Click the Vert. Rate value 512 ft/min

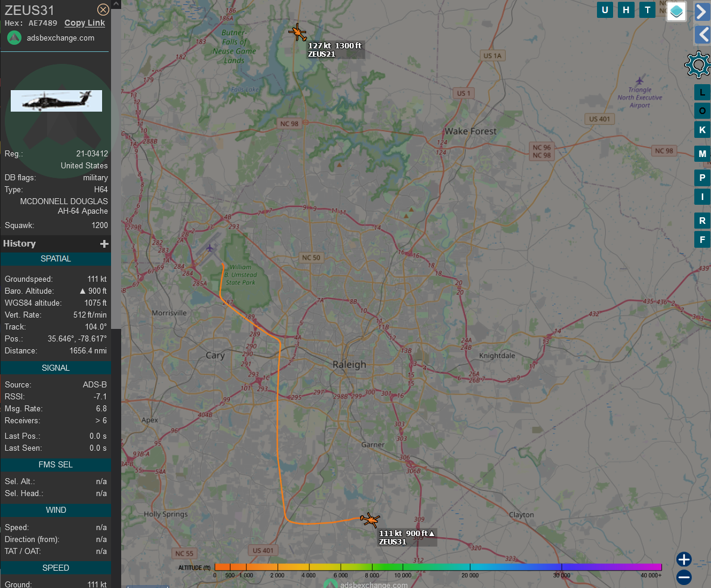click(x=90, y=315)
